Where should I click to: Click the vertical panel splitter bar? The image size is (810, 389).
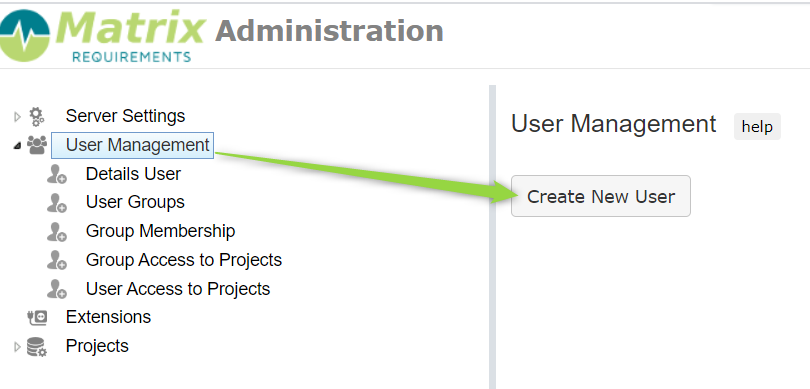pyautogui.click(x=492, y=237)
